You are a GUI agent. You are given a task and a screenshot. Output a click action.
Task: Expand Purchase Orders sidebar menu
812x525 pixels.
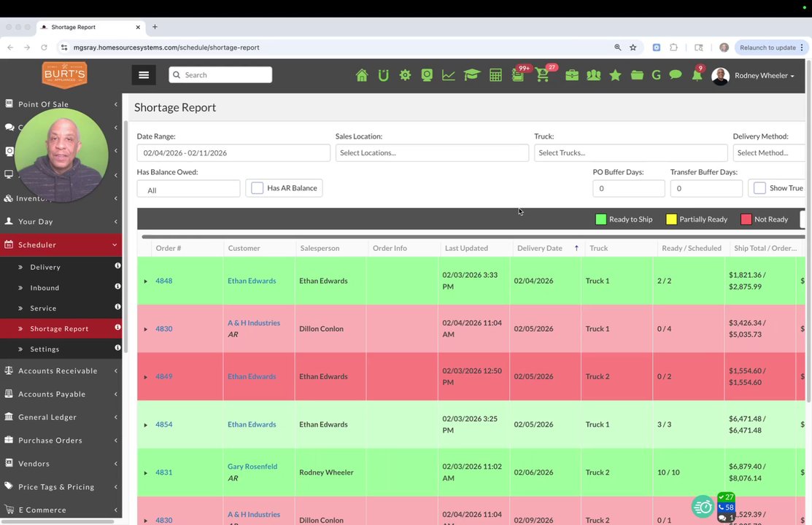[61, 440]
